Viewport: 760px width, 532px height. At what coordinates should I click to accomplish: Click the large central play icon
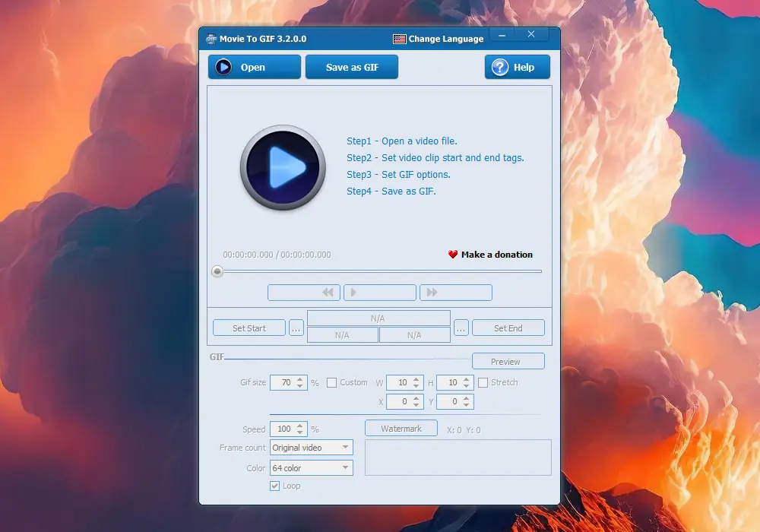coord(282,168)
